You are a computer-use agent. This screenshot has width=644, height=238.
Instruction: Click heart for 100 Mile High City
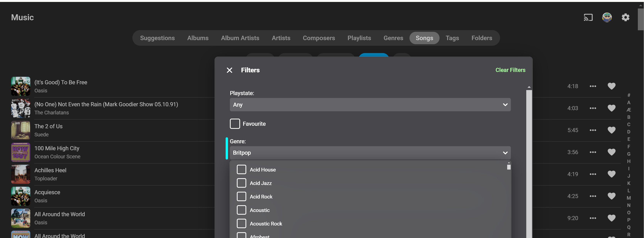pyautogui.click(x=611, y=152)
